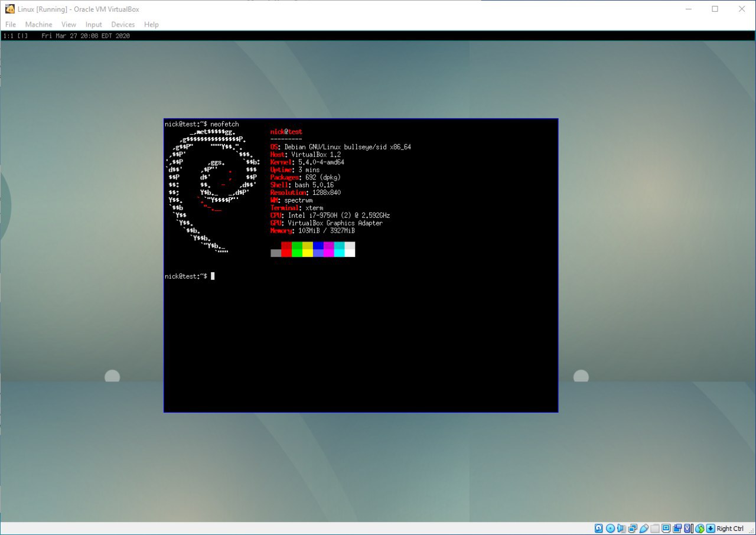Click the Terminal: xterm line
756x535 pixels.
click(x=296, y=208)
